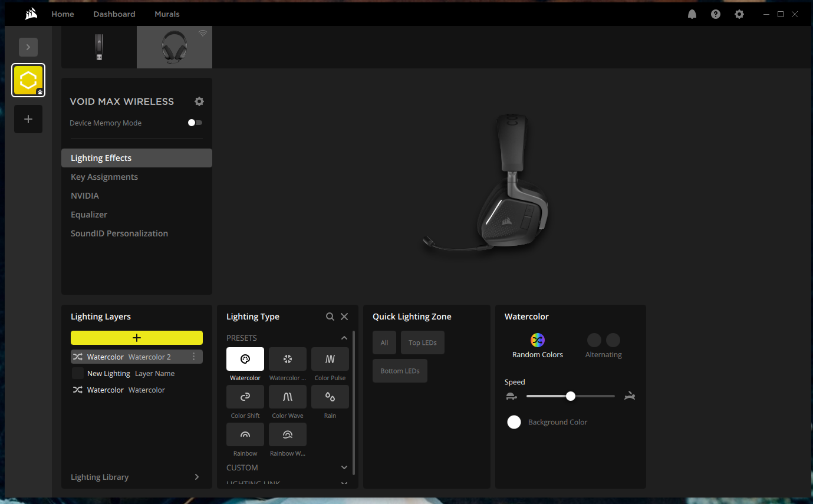Choose Random Colors for Watercolor

[537, 340]
